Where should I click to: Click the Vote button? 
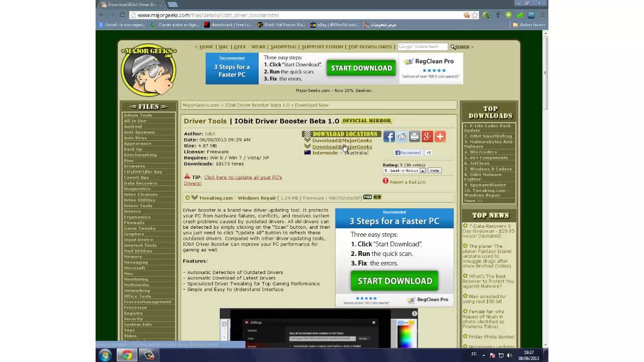coord(435,170)
